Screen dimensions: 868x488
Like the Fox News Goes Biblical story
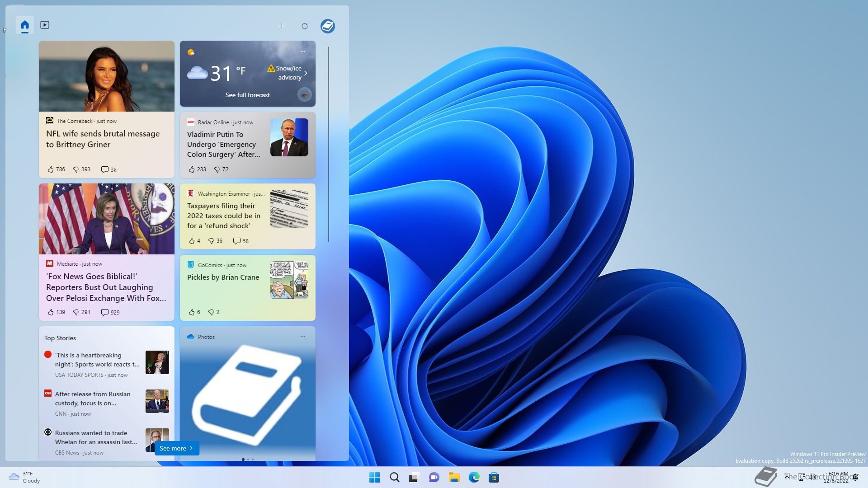(56, 312)
